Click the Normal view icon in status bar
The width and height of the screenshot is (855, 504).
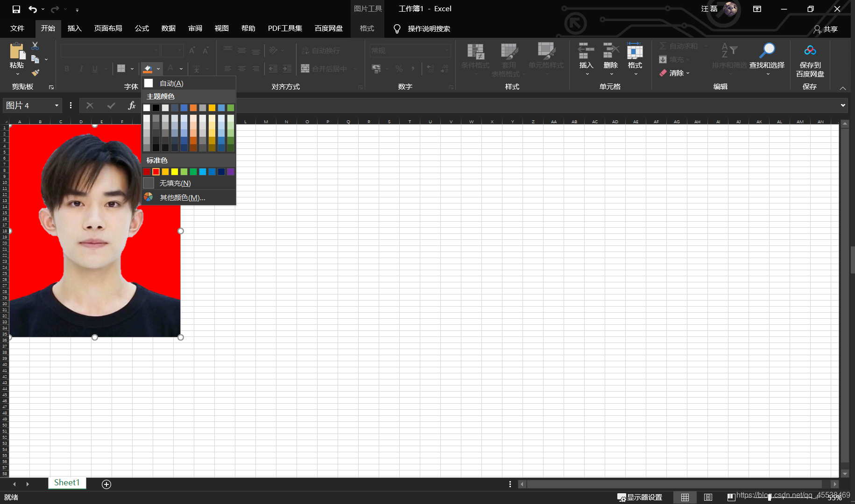(685, 497)
